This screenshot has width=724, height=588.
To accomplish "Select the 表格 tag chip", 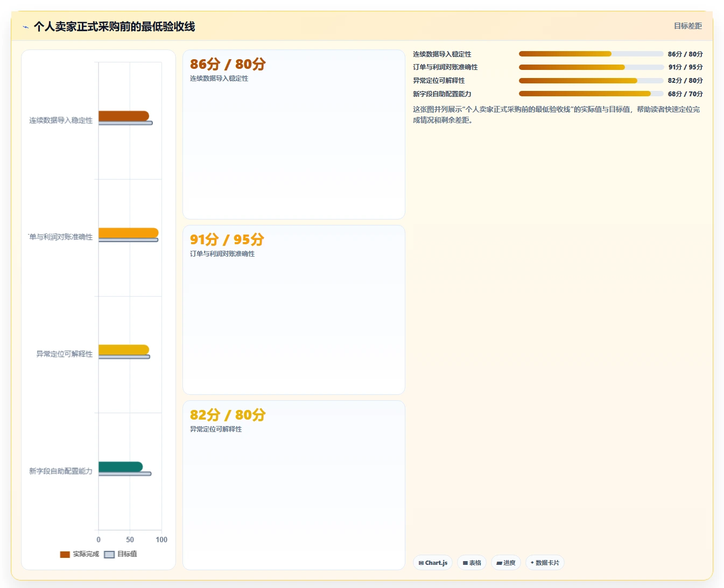I will pos(472,563).
